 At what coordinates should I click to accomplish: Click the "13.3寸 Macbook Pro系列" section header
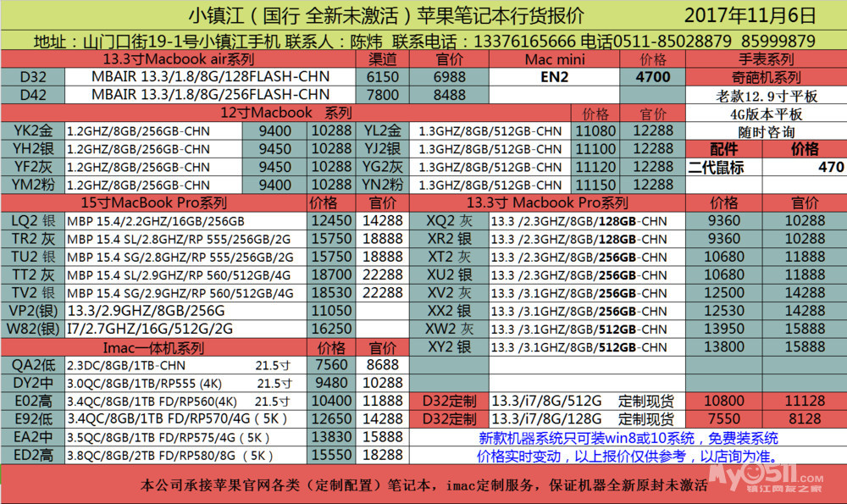pyautogui.click(x=547, y=203)
